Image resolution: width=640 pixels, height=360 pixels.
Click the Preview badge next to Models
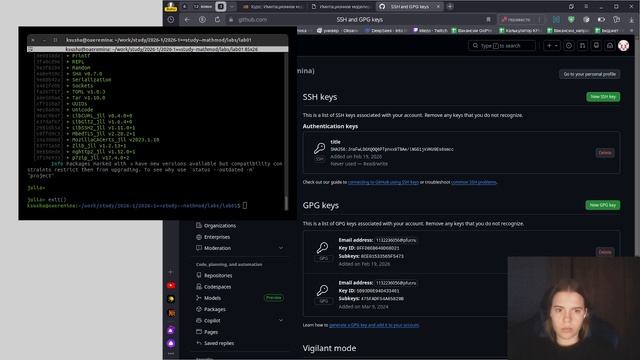coord(273,298)
